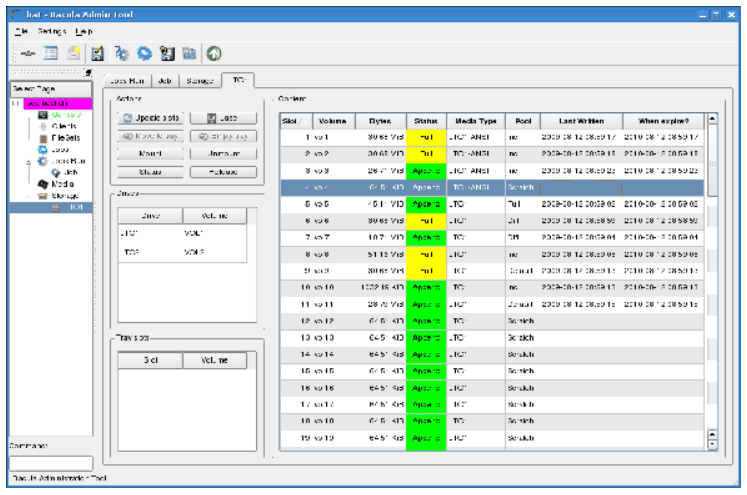
Task: Click the yellow note toolbar icon
Action: (73, 53)
